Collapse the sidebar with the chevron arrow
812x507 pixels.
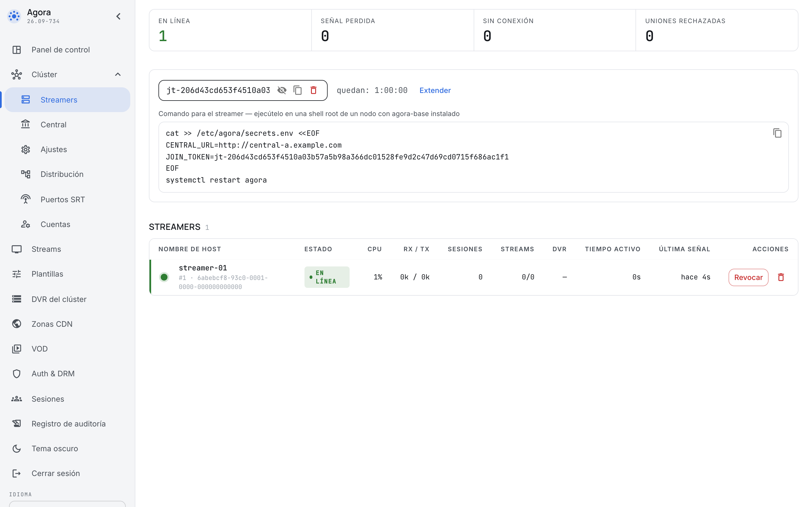coord(118,16)
